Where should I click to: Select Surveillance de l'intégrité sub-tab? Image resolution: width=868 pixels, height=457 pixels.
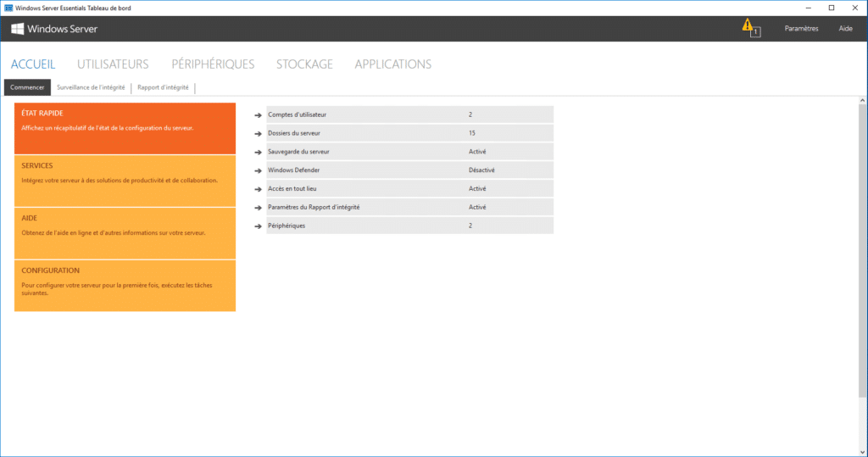coord(91,87)
